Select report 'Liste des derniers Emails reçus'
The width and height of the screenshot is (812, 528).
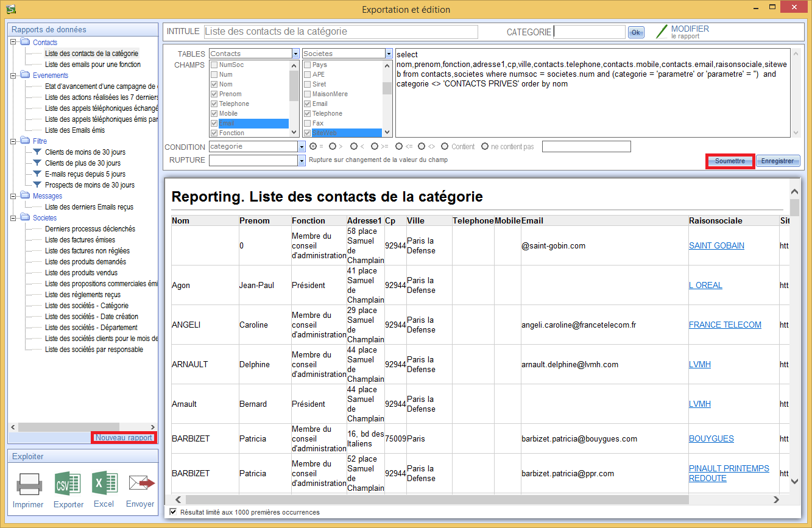coord(89,207)
